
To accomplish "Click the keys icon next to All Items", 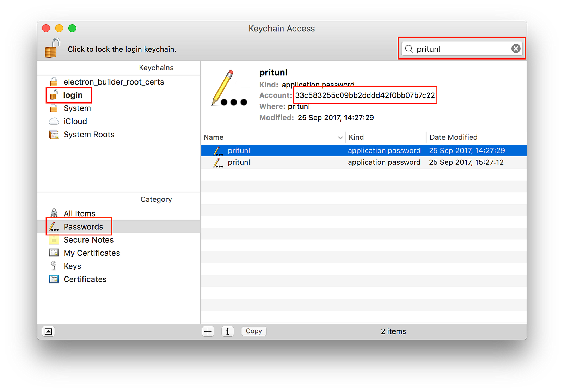I will pos(54,213).
